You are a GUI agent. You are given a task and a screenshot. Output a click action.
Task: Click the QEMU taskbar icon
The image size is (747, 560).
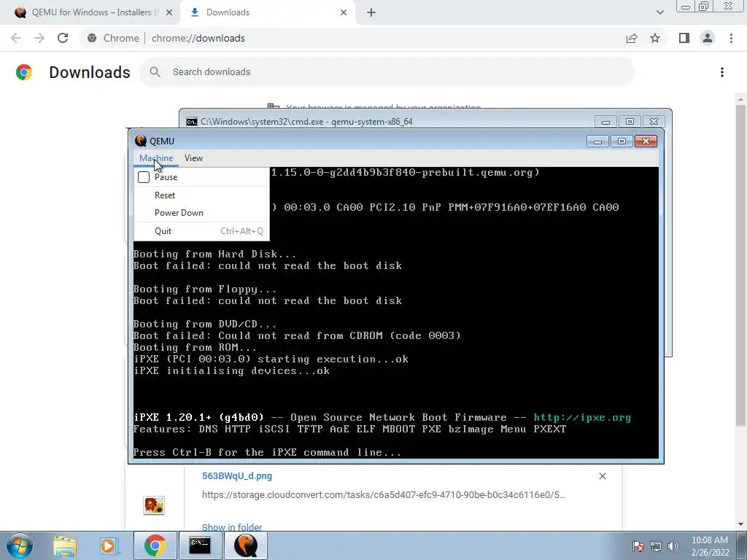(x=245, y=545)
